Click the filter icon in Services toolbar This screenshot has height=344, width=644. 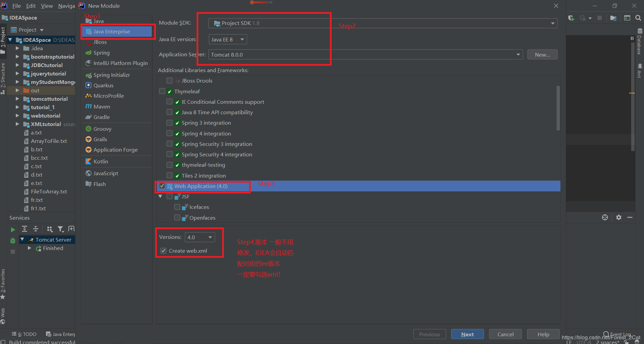point(61,229)
